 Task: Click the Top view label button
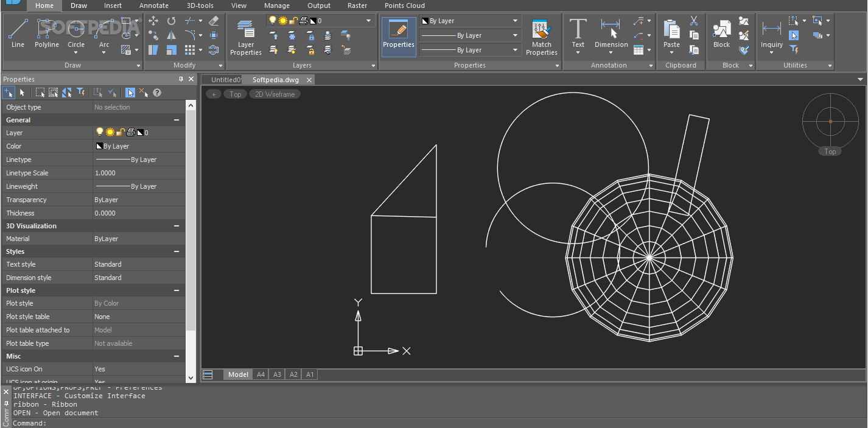tap(236, 94)
